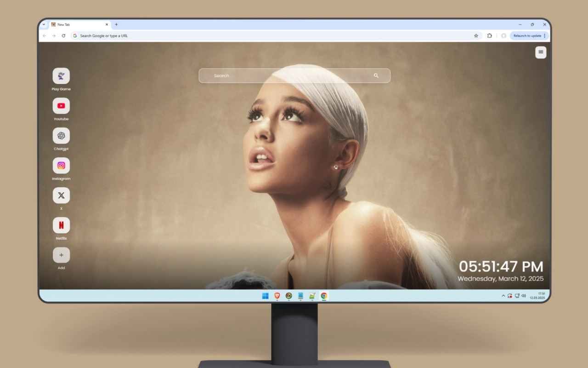Screen dimensions: 588x368
Task: Open the Youtube shortcut icon
Action: pyautogui.click(x=61, y=106)
